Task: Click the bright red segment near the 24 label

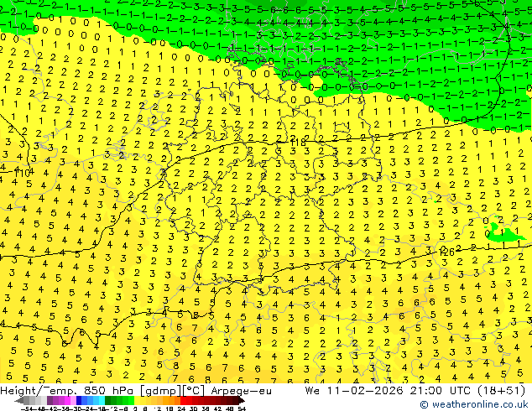Action: pos(183,401)
